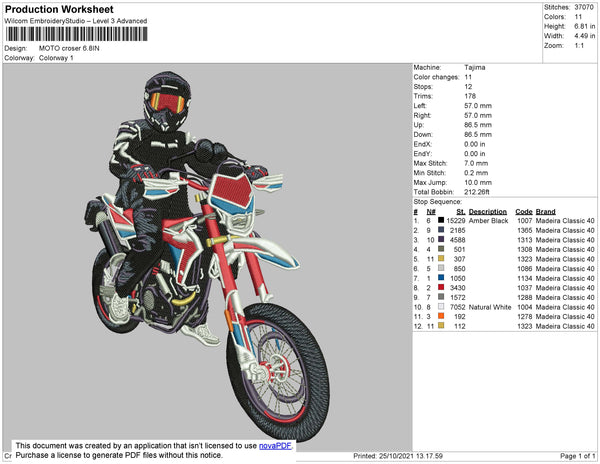
Task: Select the total bobbin value '212.26ft'
Action: pos(477,192)
